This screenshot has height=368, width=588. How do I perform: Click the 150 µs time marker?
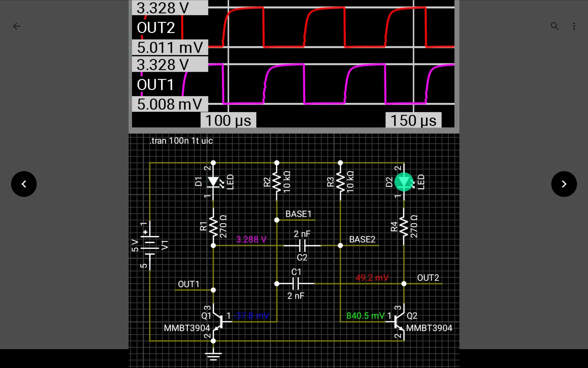(414, 120)
